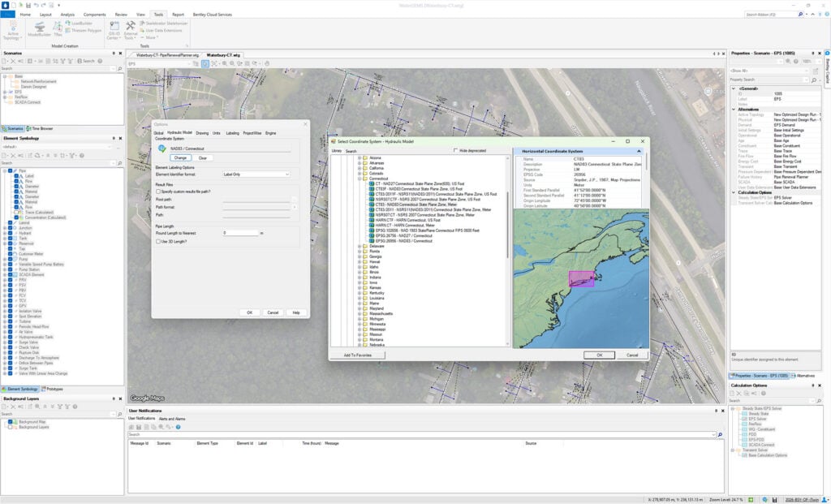
Task: Click Help button in Options dialog
Action: (296, 312)
